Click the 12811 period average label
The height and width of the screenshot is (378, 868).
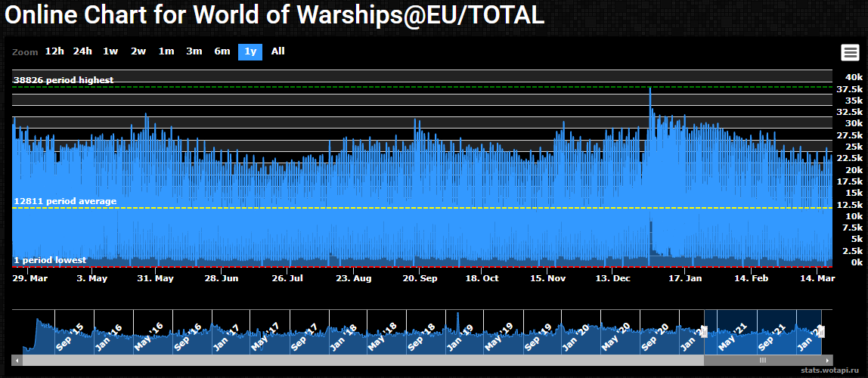(x=65, y=201)
